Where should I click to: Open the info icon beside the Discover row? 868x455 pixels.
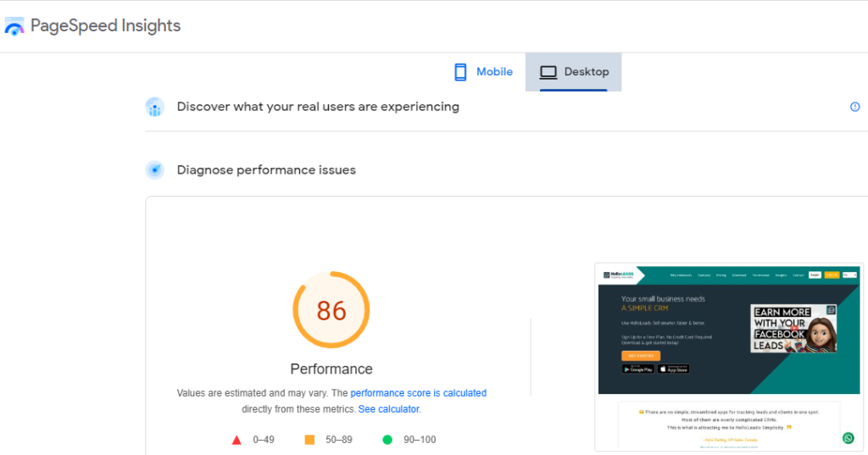tap(854, 107)
